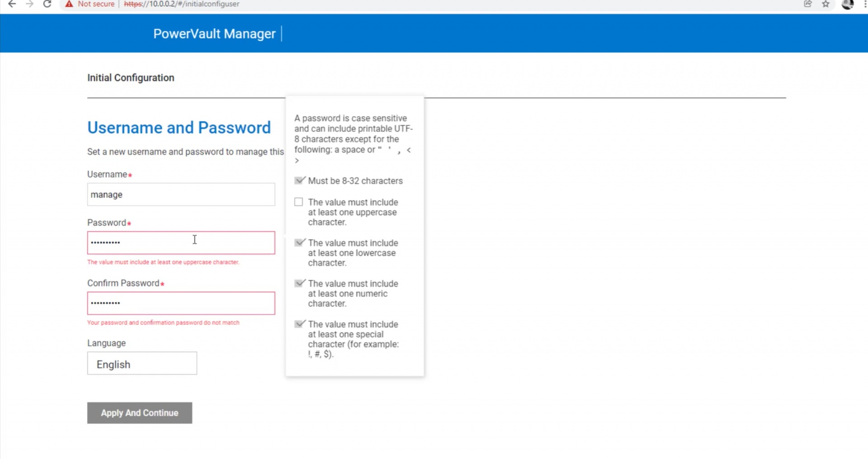Viewport: 868px width, 459px height.
Task: Click the numeric character requirement checkbox
Action: click(299, 284)
